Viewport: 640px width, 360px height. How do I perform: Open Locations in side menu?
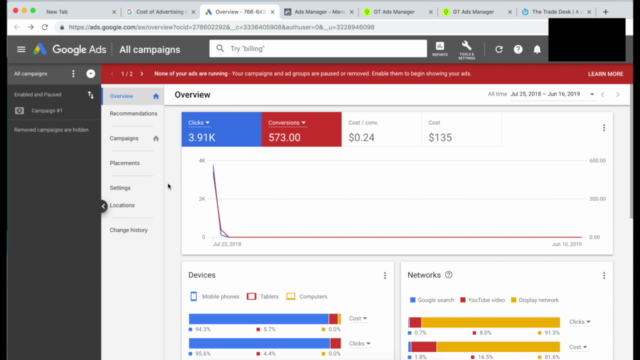122,205
